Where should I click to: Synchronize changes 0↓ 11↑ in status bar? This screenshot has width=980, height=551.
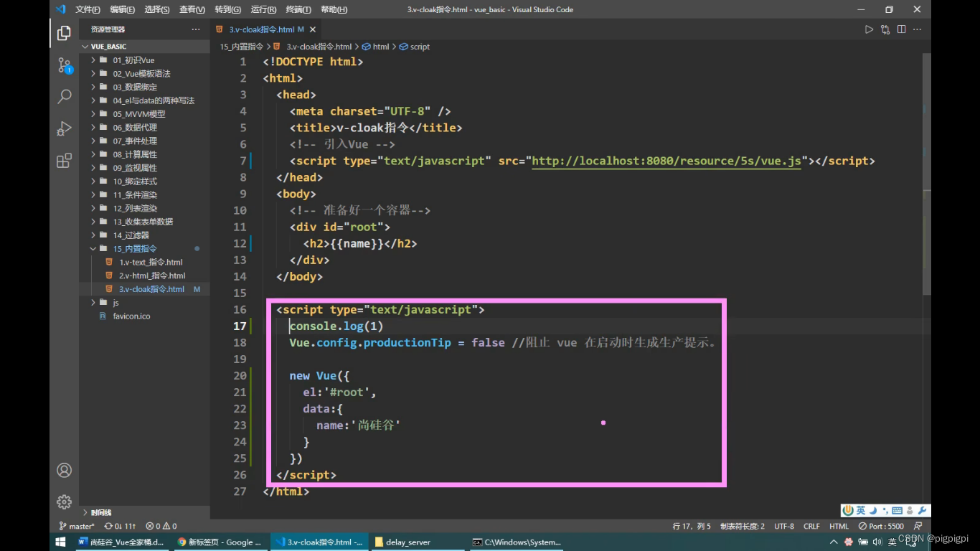[120, 526]
